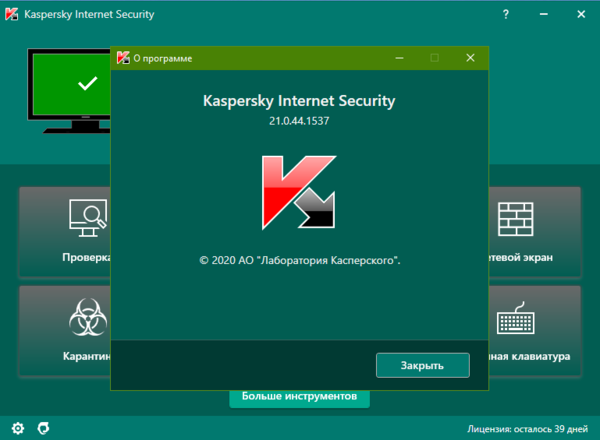Image resolution: width=600 pixels, height=440 pixels.
Task: Close the О программе dialog with X
Action: 470,58
